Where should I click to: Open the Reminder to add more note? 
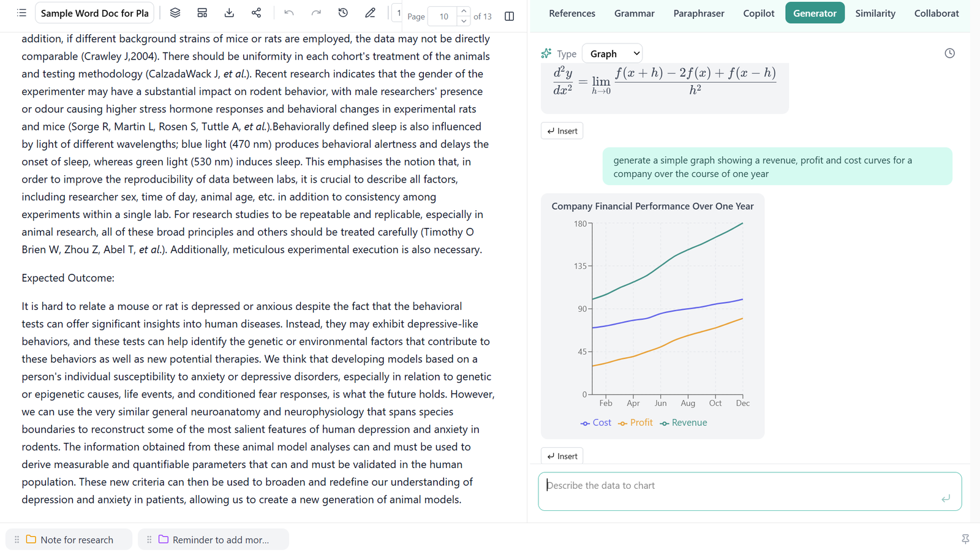tap(213, 540)
